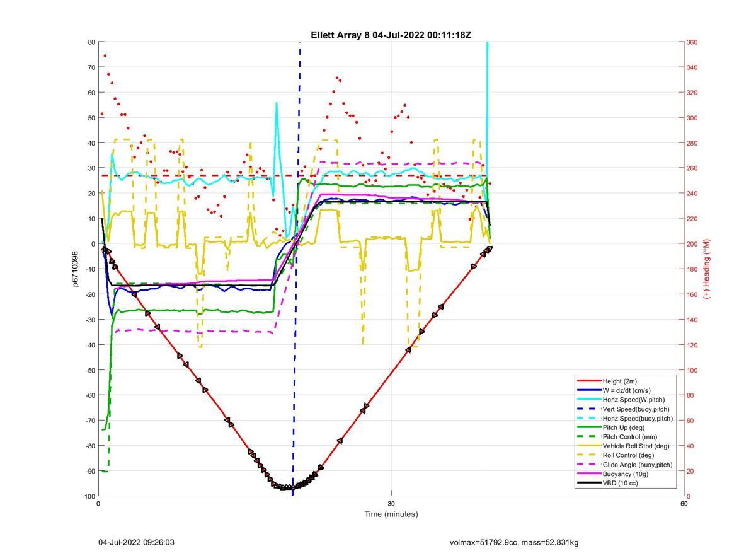Viewport: 756px width, 558px height.
Task: Click the heading axis tick '280'
Action: coord(692,143)
